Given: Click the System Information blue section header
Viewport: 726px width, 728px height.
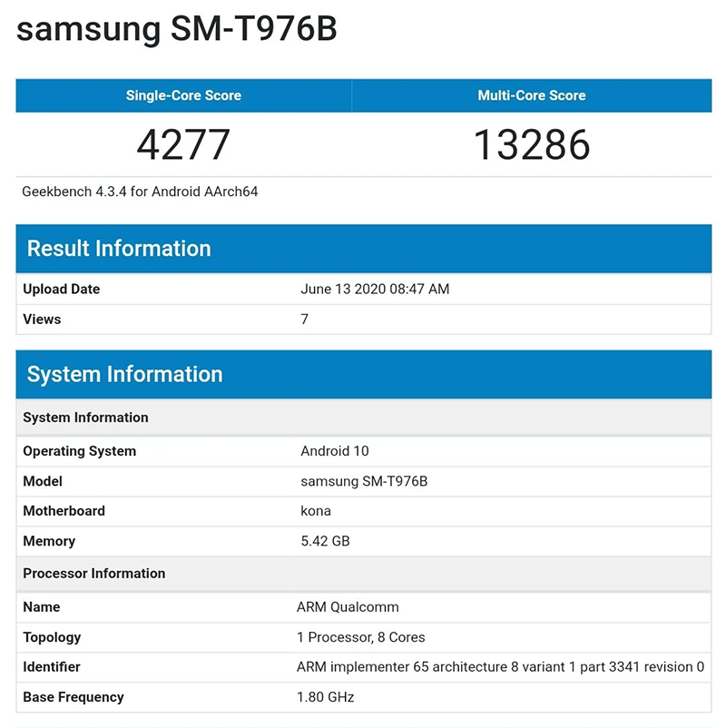Looking at the screenshot, I should pyautogui.click(x=364, y=374).
